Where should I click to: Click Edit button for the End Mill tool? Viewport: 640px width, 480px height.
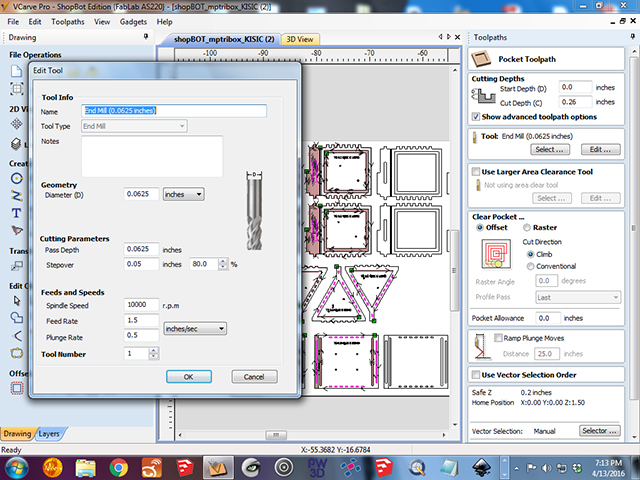pyautogui.click(x=600, y=149)
